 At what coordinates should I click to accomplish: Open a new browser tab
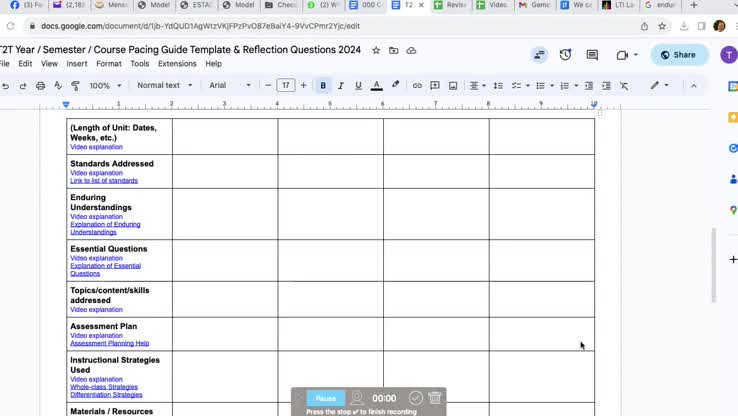694,5
